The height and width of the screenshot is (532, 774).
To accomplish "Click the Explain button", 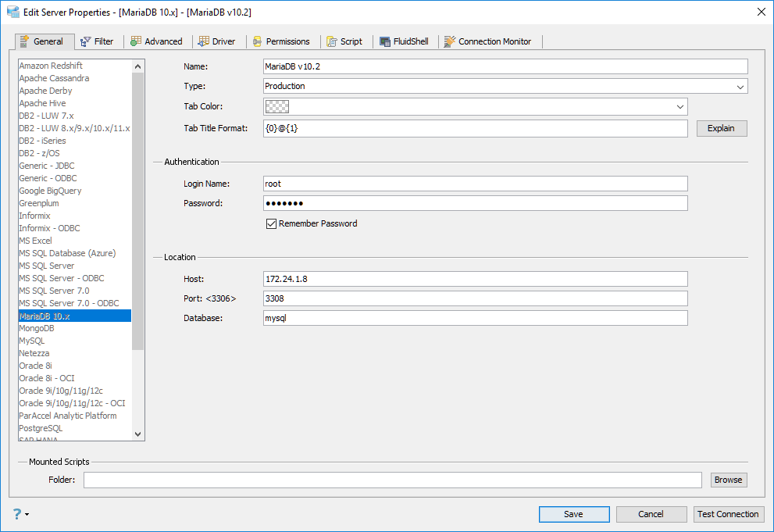I will 722,128.
